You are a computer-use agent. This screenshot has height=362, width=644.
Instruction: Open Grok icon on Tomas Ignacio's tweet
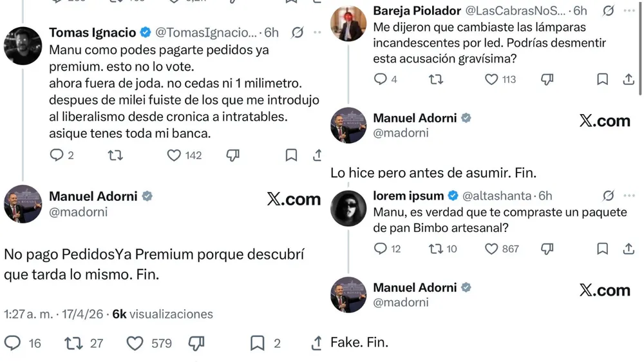[x=298, y=32]
